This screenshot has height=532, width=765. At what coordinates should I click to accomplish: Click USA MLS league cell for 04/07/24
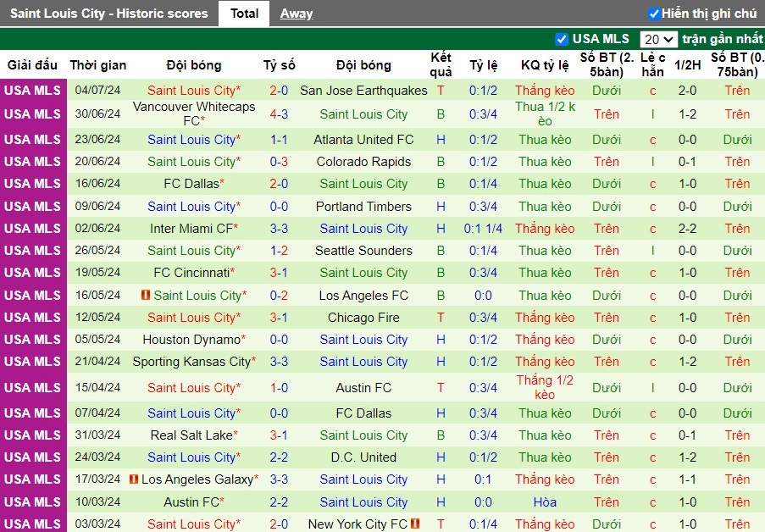pos(33,91)
